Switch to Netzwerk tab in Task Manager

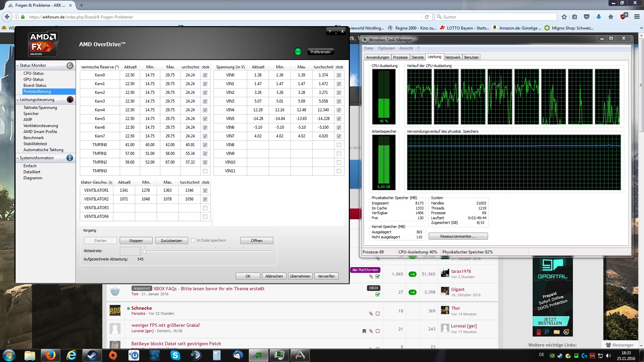(x=452, y=57)
